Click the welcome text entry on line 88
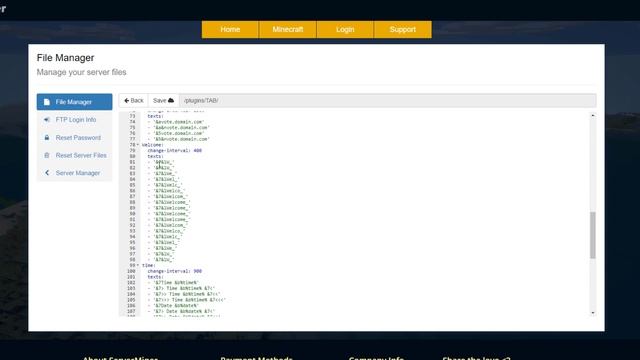Image resolution: width=640 pixels, height=360 pixels. 172,202
